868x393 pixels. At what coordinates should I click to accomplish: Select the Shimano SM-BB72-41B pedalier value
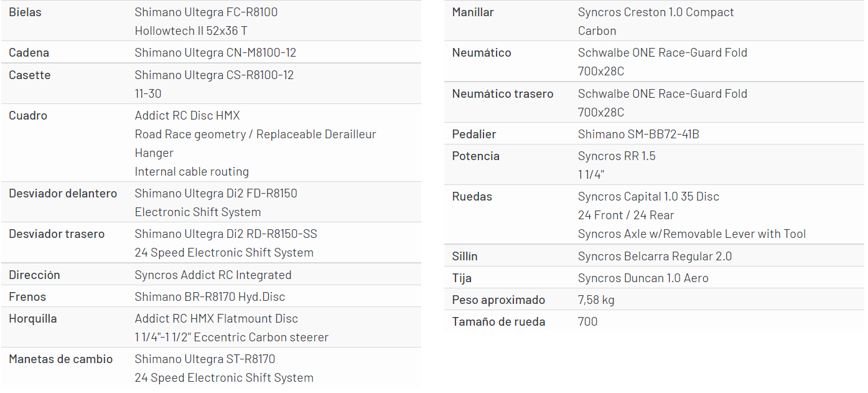tap(638, 134)
